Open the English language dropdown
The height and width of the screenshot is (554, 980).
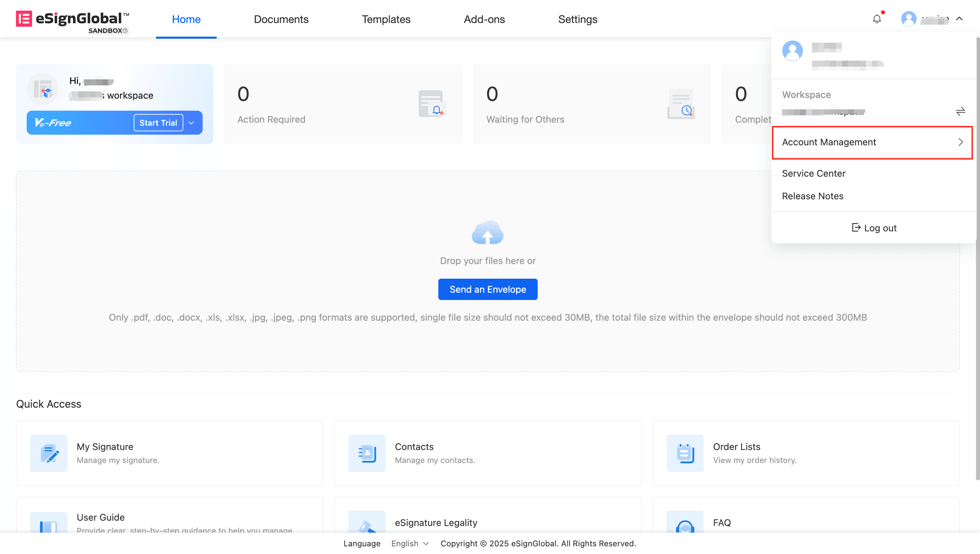tap(410, 543)
